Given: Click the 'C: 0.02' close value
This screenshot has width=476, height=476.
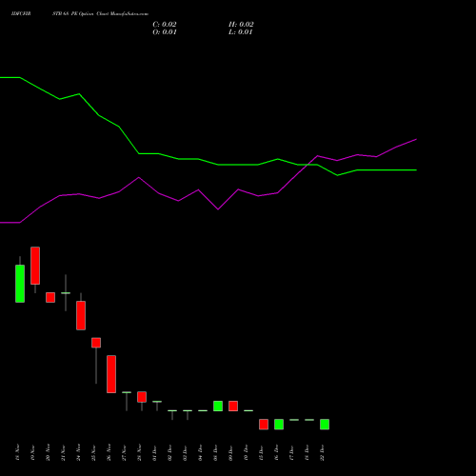Looking at the screenshot, I should click(165, 25).
